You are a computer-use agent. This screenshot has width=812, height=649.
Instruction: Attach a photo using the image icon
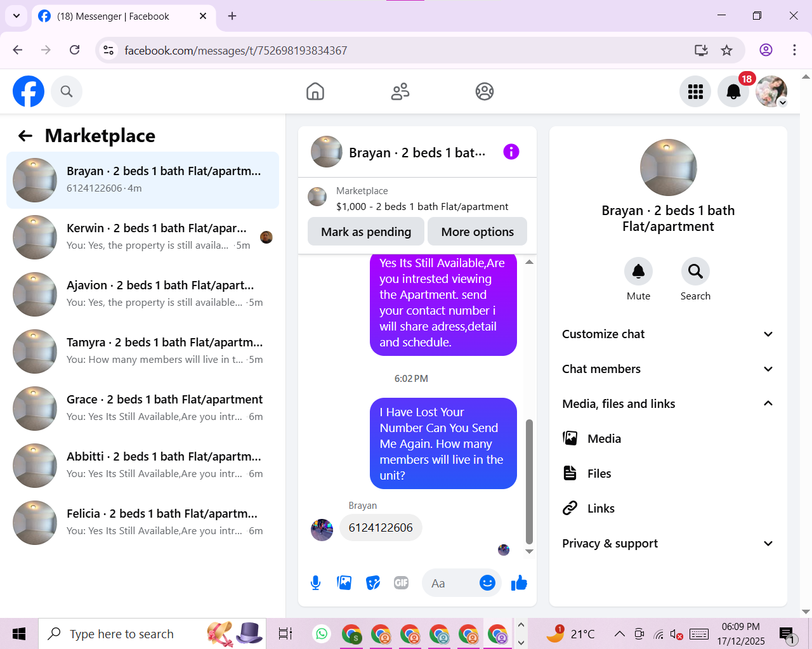point(344,582)
